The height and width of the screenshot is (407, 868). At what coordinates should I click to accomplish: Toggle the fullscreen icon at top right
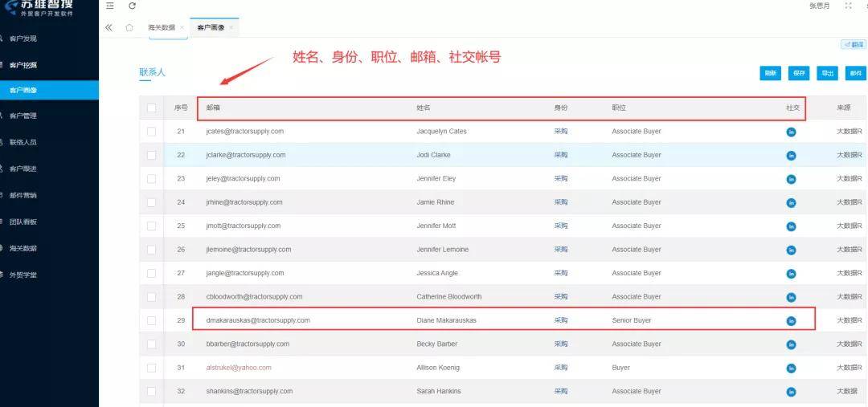pyautogui.click(x=848, y=6)
